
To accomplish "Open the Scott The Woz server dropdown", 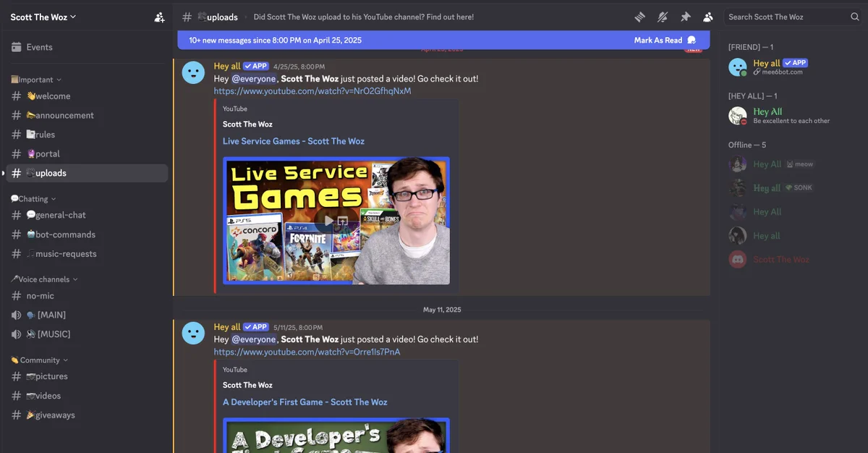I will [x=43, y=17].
